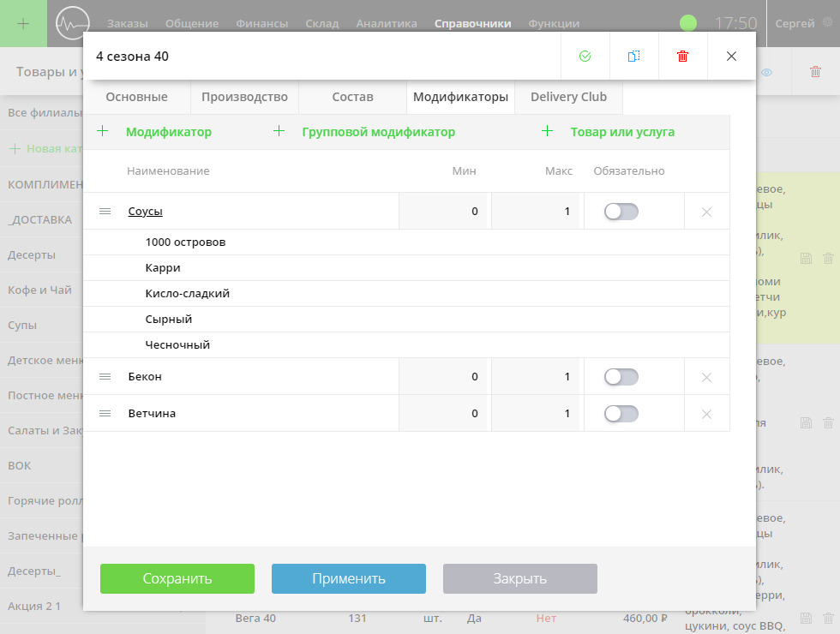Click the green checkmark icon in dialog header
Screen dimensions: 840x634
pos(585,57)
